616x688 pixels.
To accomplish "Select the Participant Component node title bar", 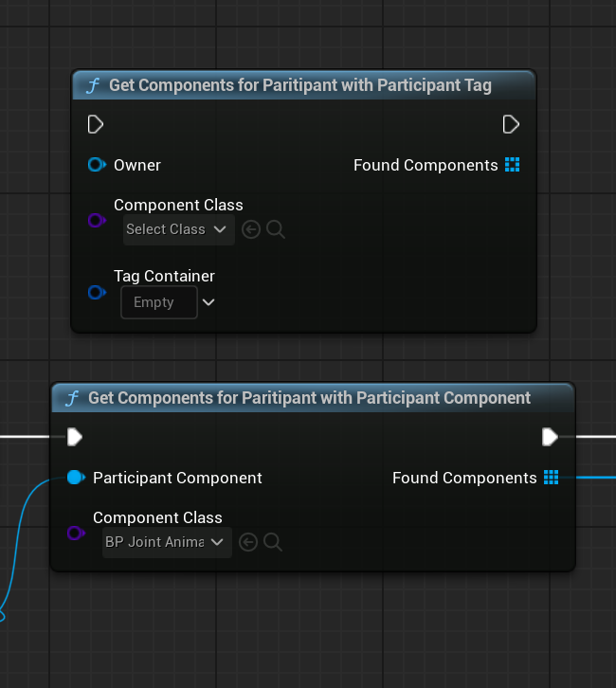I will point(313,398).
